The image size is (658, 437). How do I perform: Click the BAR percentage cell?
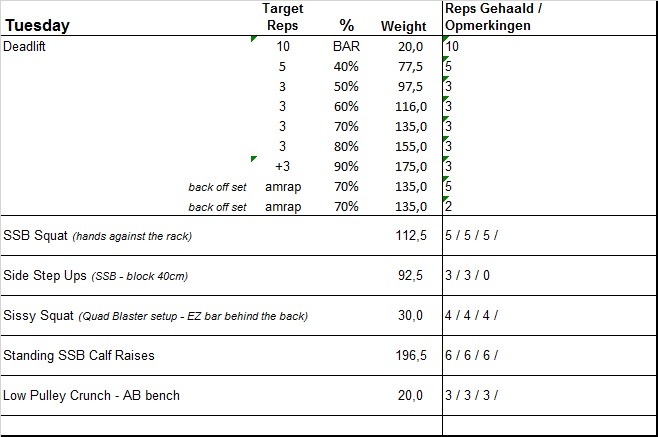coord(346,46)
